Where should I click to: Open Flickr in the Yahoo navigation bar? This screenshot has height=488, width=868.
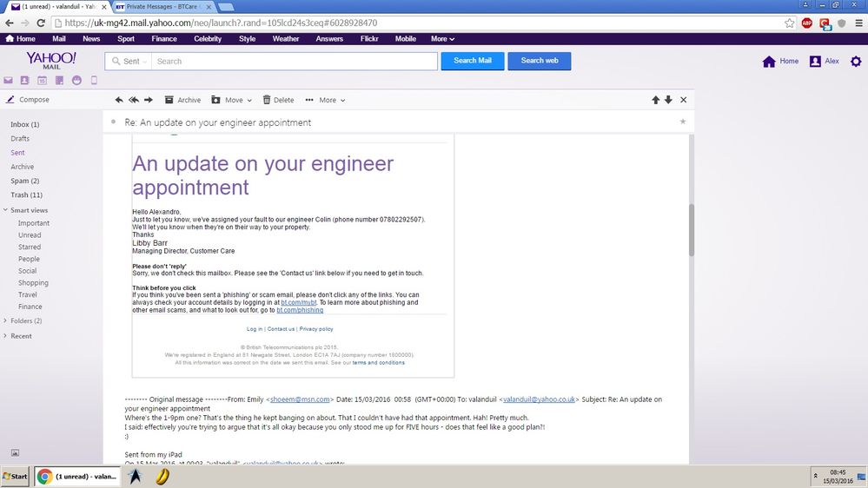(x=369, y=39)
